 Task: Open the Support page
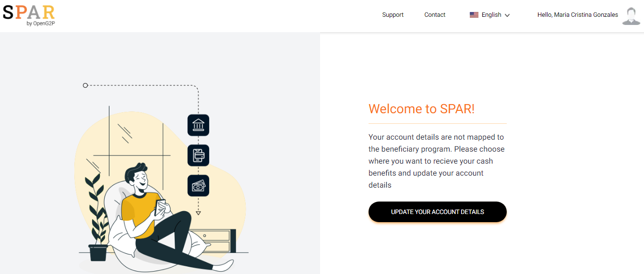(393, 15)
